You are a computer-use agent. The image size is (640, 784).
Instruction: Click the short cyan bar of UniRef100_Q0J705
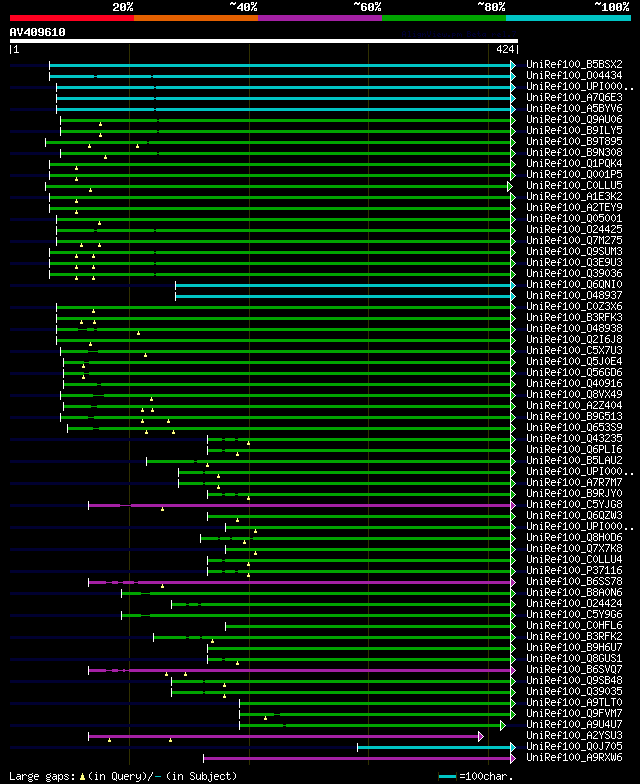(434, 748)
